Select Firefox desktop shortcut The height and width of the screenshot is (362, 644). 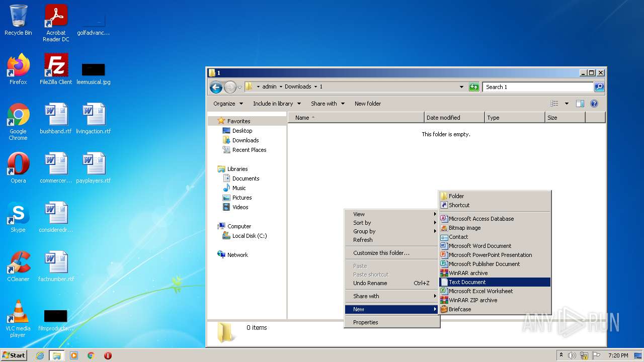click(x=18, y=69)
